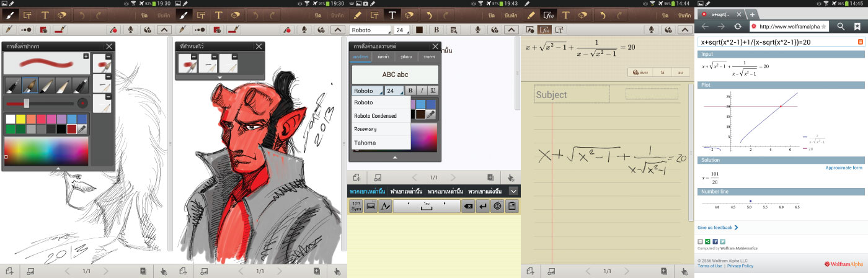Tap the text-box mode icon beside formula mode
Image resolution: width=868 pixels, height=278 pixels.
559,29
